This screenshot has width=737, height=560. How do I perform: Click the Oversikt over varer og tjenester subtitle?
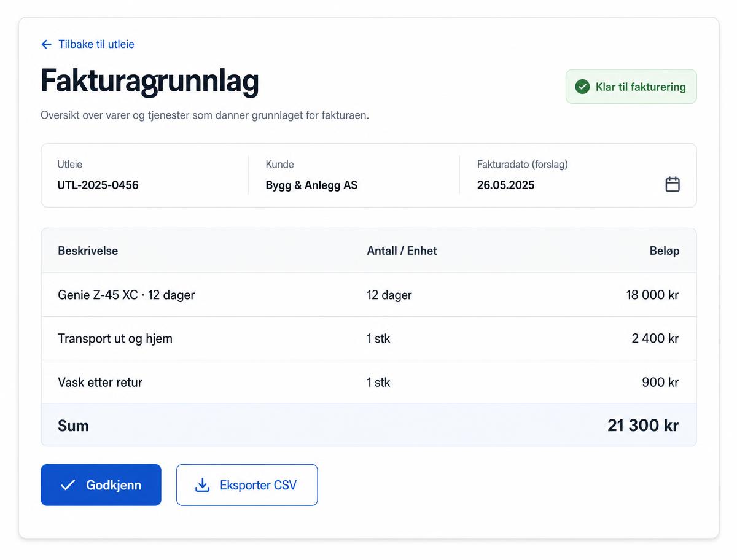tap(205, 115)
